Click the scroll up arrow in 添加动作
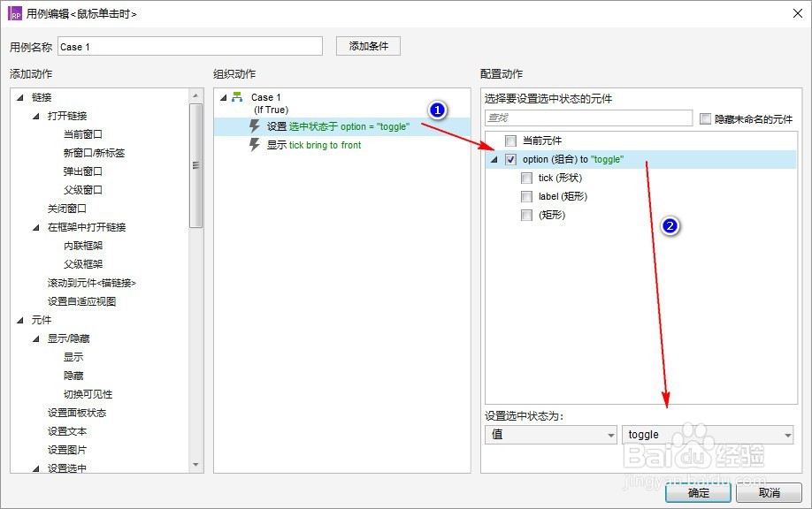This screenshot has width=812, height=509. point(195,95)
